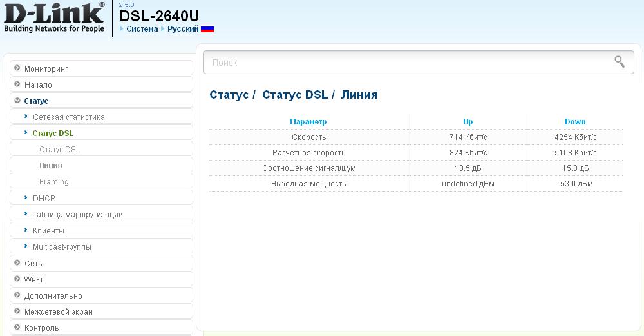This screenshot has height=336, width=644.
Task: Click the Russian flag icon
Action: tap(207, 29)
